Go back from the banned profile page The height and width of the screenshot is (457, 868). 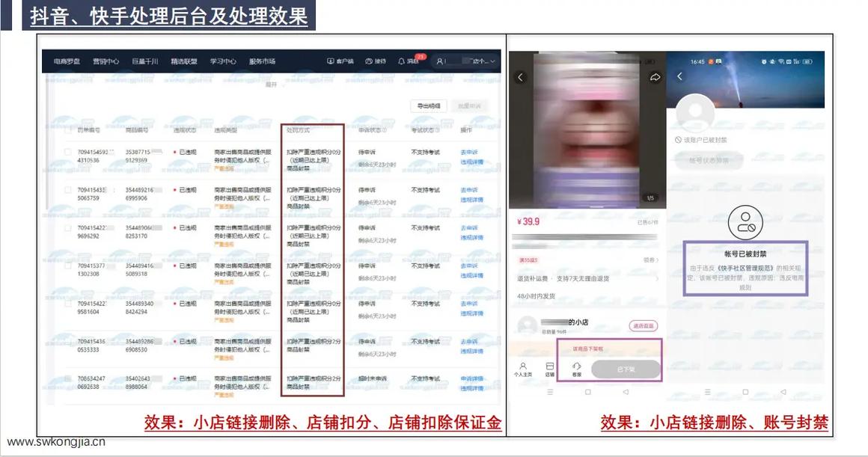tap(679, 76)
